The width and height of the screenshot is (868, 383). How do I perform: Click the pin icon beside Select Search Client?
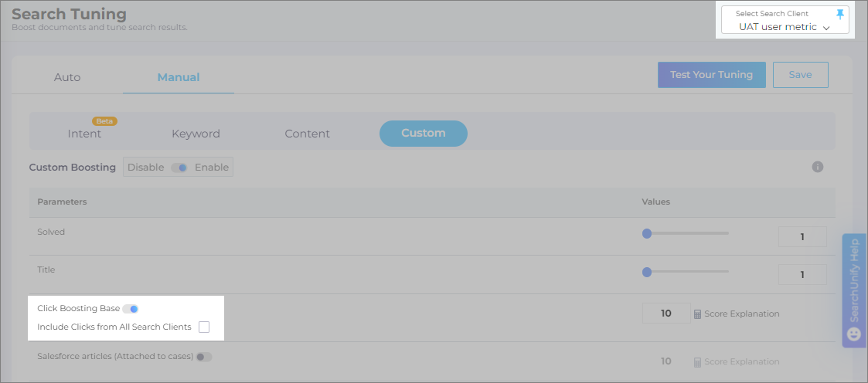841,14
